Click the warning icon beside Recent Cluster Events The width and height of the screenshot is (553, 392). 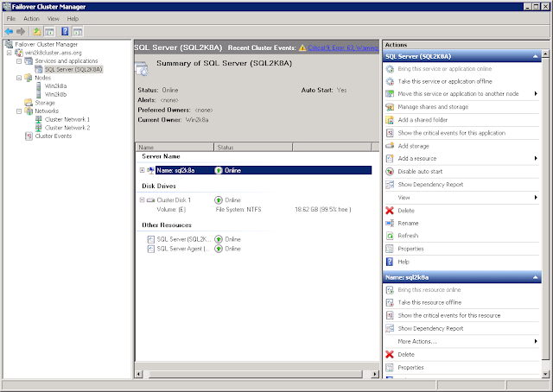(302, 47)
